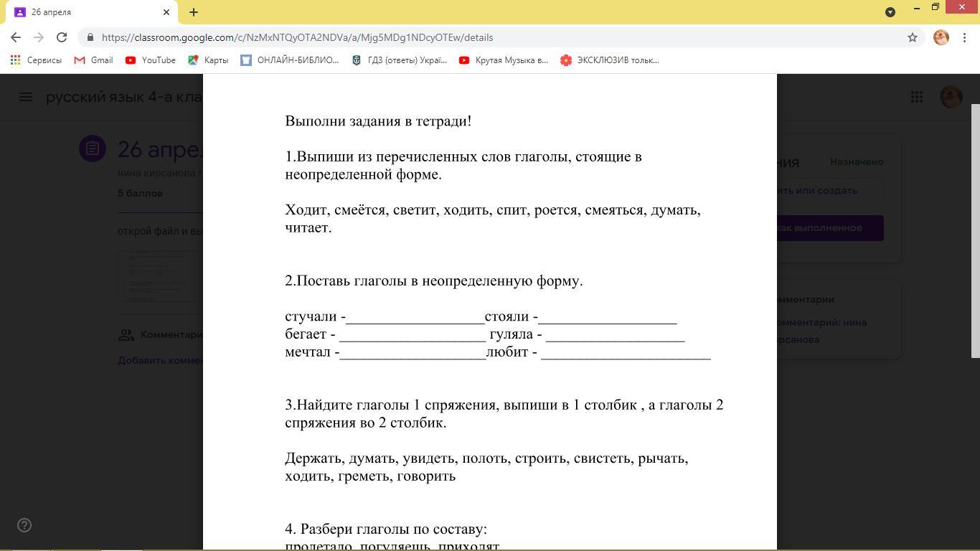980x551 pixels.
Task: Click the 'Назначено' status label
Action: (857, 162)
